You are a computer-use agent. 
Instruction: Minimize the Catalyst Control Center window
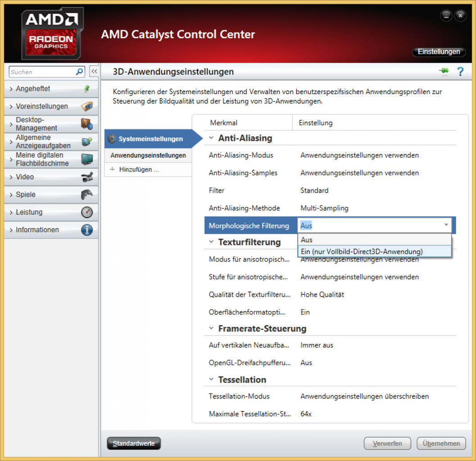click(x=446, y=16)
